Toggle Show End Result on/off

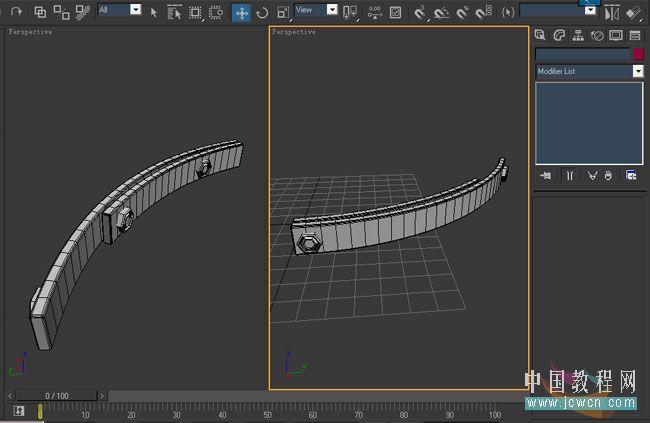(x=570, y=176)
